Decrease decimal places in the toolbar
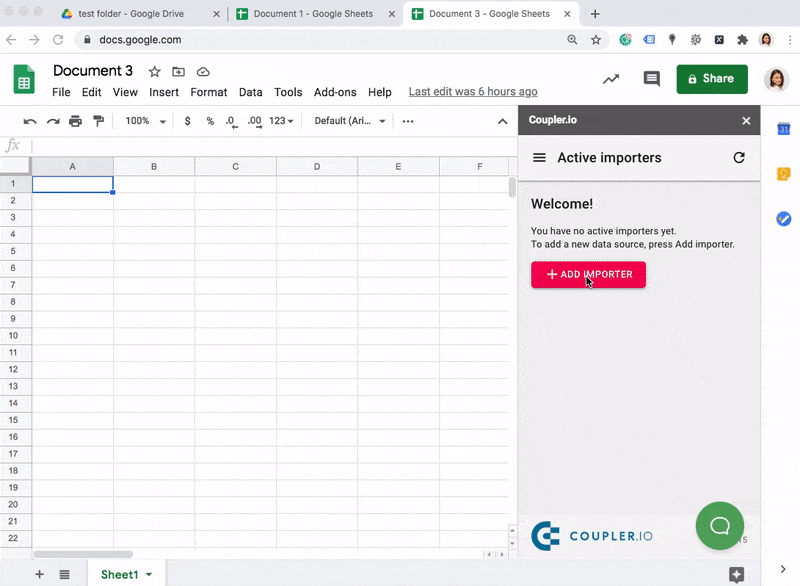Screen dimensions: 800x586 [x=230, y=120]
